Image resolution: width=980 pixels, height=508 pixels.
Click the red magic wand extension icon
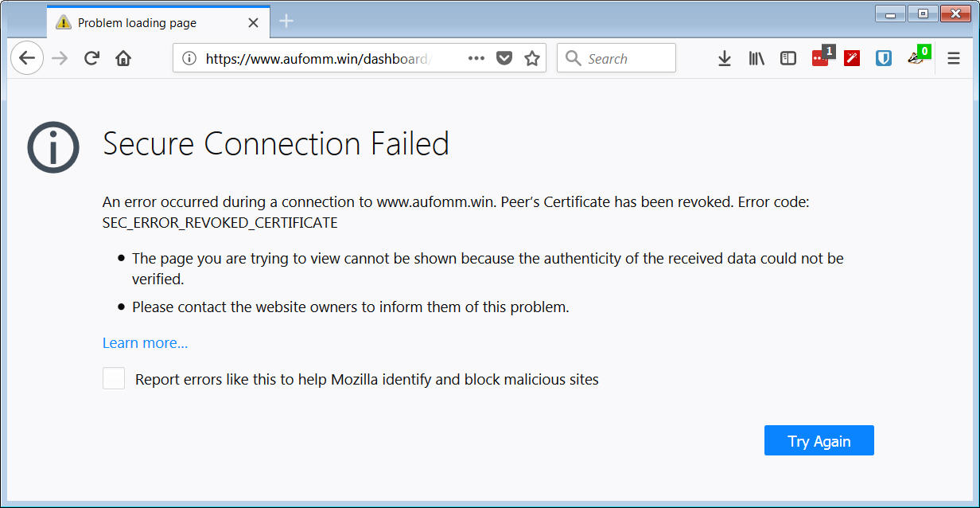click(x=852, y=58)
